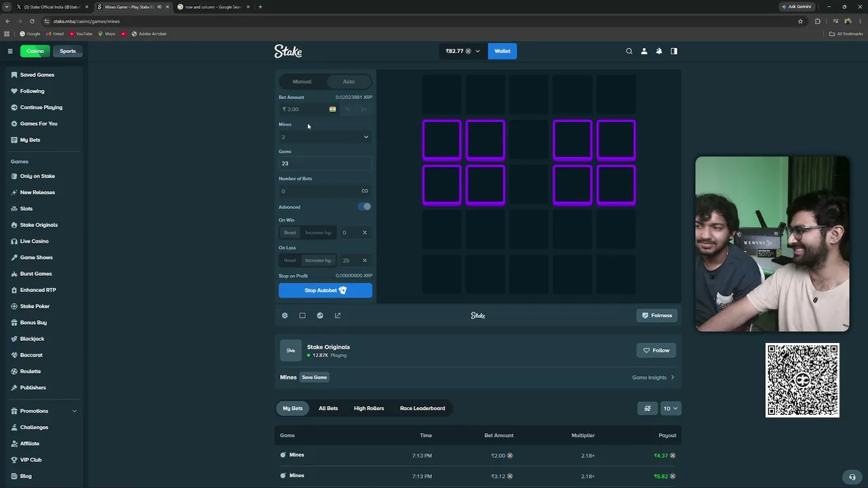The width and height of the screenshot is (868, 488).
Task: Open Enhanced RTP category
Action: click(x=37, y=290)
